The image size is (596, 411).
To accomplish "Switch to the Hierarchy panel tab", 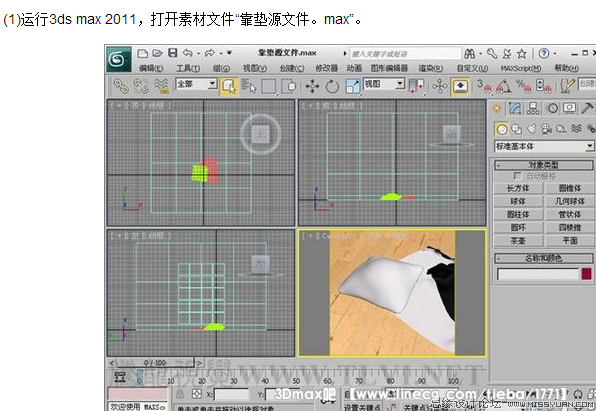I will click(533, 109).
